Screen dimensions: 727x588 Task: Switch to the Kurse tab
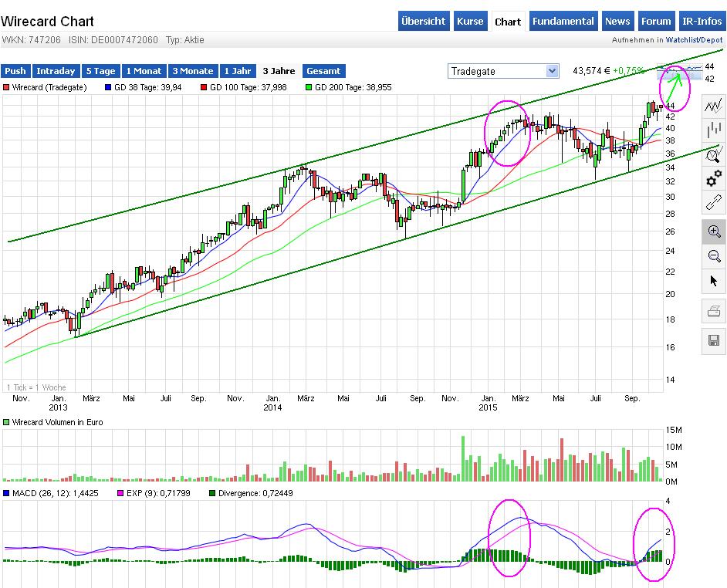coord(470,22)
